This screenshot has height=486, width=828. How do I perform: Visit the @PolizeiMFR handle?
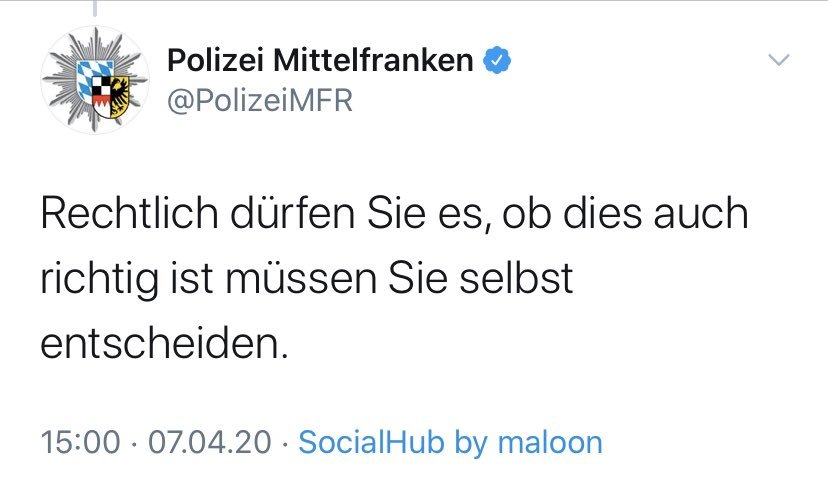pyautogui.click(x=260, y=100)
